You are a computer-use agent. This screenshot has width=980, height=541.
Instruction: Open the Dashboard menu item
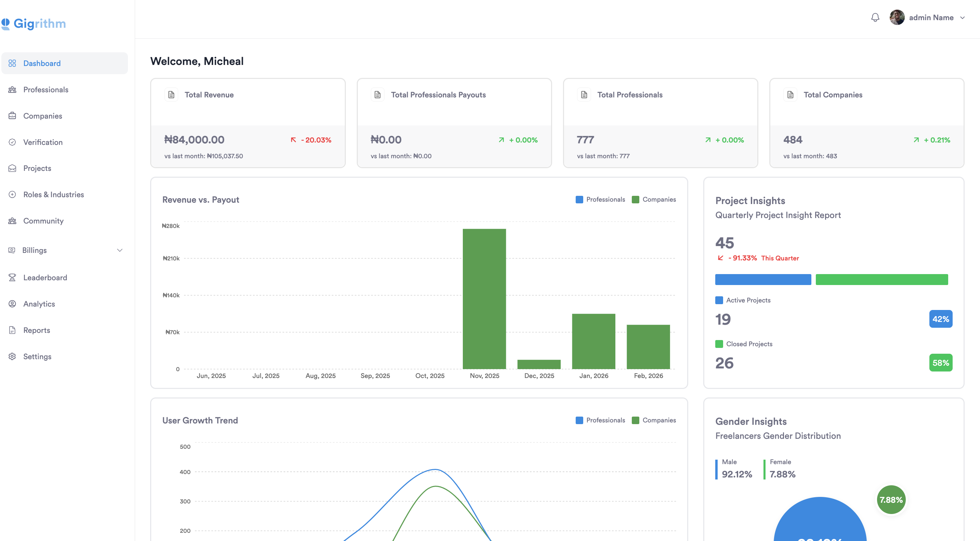[65, 63]
